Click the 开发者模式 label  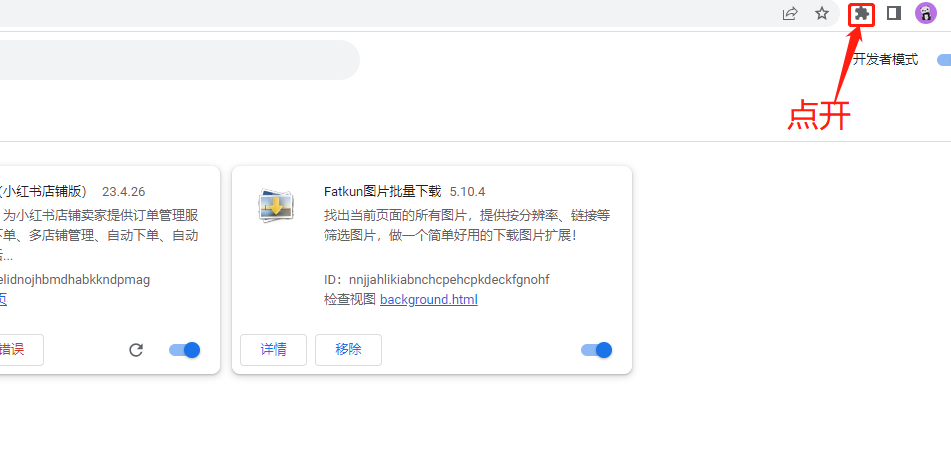point(884,60)
